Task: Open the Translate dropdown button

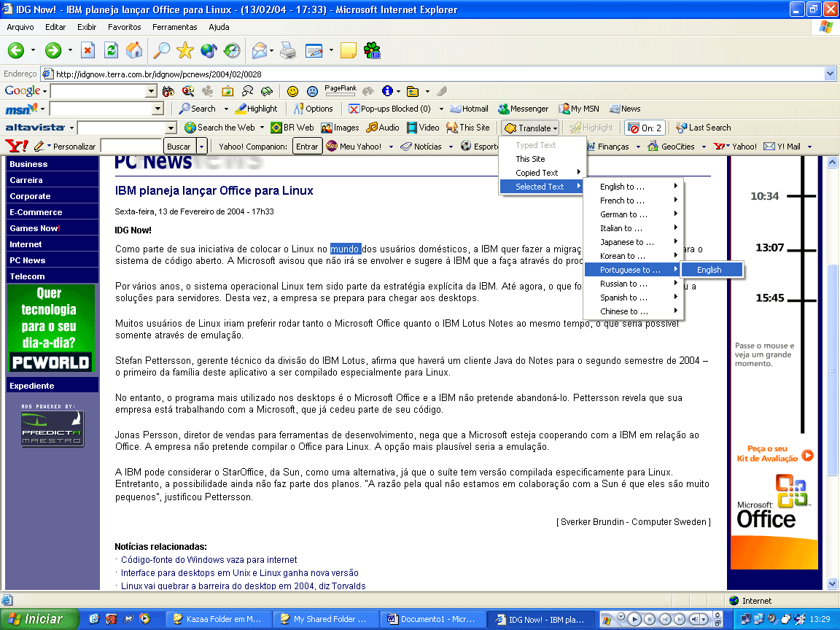Action: point(531,128)
